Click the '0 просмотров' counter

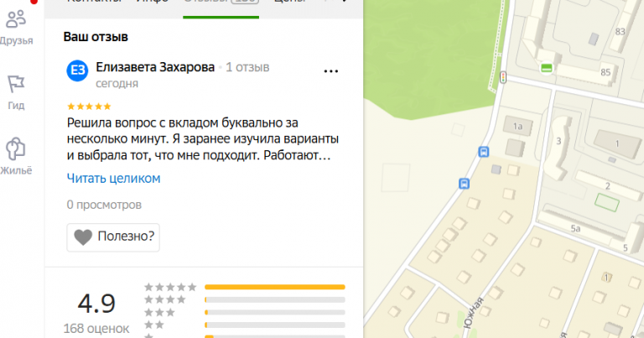click(104, 205)
